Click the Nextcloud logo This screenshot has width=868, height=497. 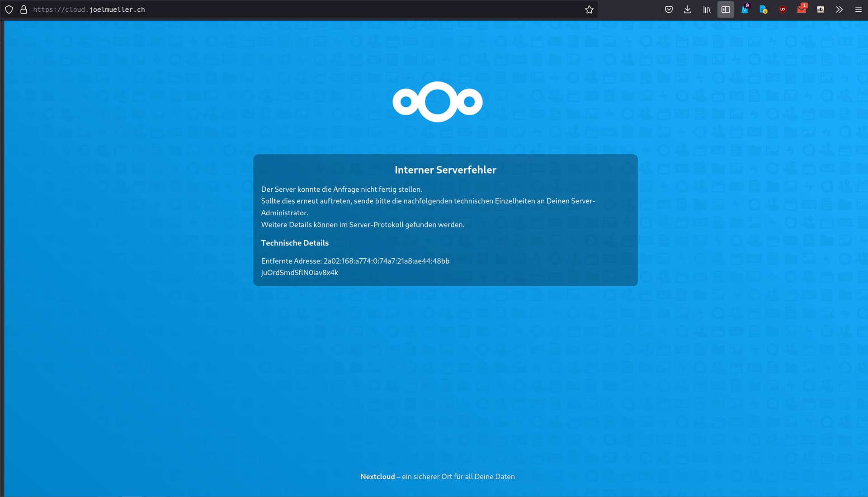[437, 102]
